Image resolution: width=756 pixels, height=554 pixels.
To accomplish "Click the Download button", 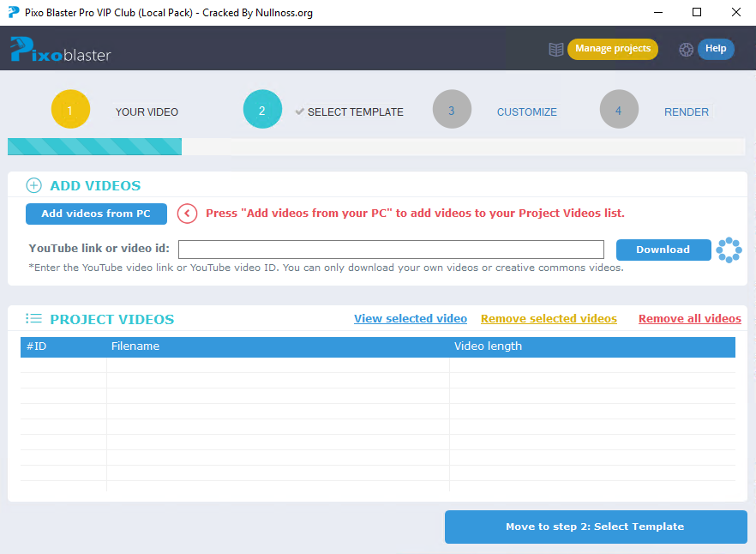I will coord(663,250).
